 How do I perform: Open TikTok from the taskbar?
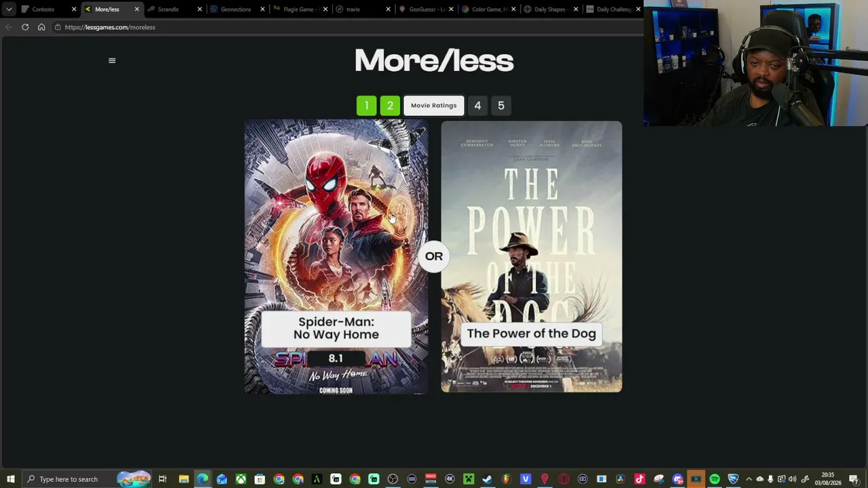(639, 479)
